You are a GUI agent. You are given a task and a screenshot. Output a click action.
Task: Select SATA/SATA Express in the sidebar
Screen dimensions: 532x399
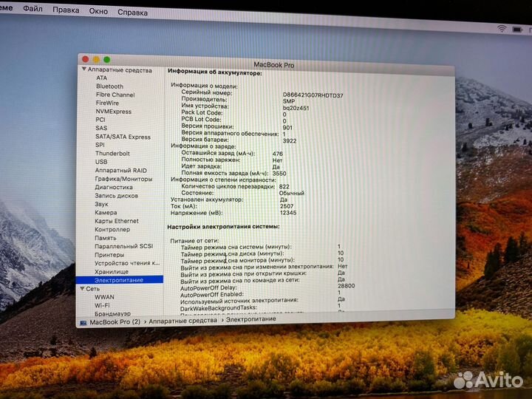[x=123, y=137]
